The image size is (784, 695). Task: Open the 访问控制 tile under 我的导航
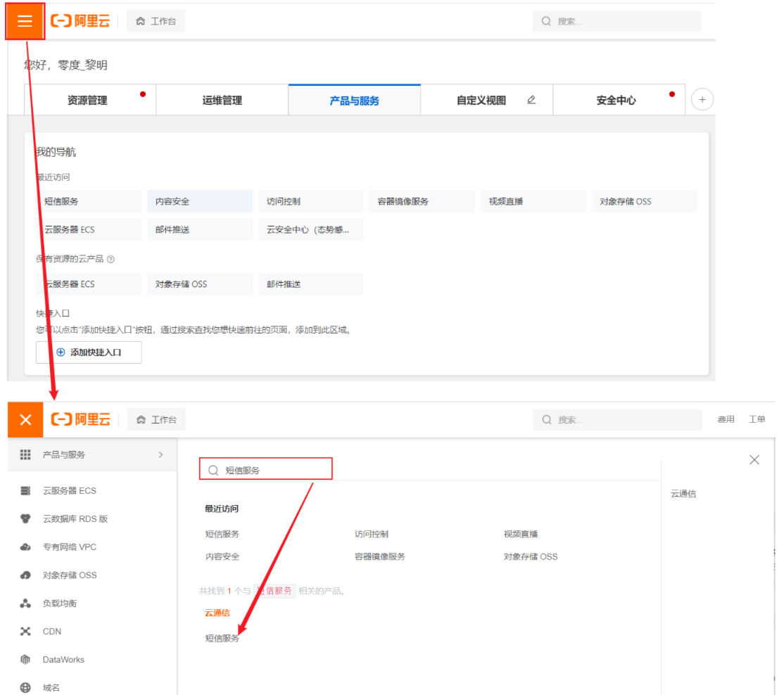point(311,201)
